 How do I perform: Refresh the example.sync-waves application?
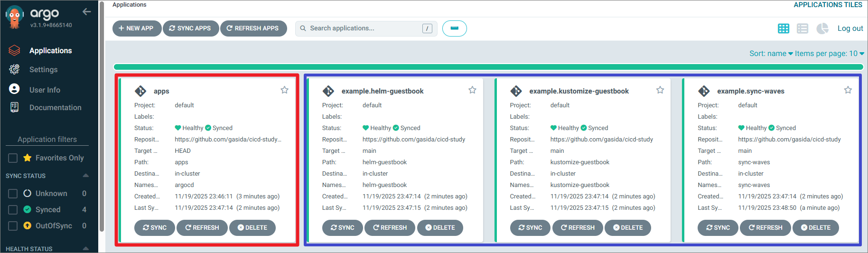[765, 228]
